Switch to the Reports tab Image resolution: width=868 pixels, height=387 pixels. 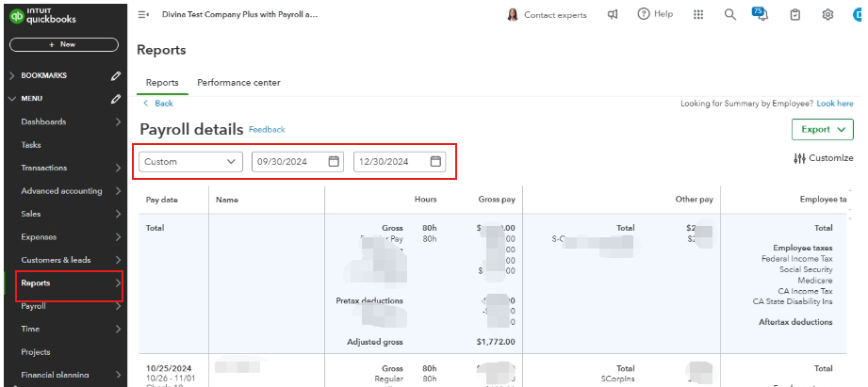(162, 83)
